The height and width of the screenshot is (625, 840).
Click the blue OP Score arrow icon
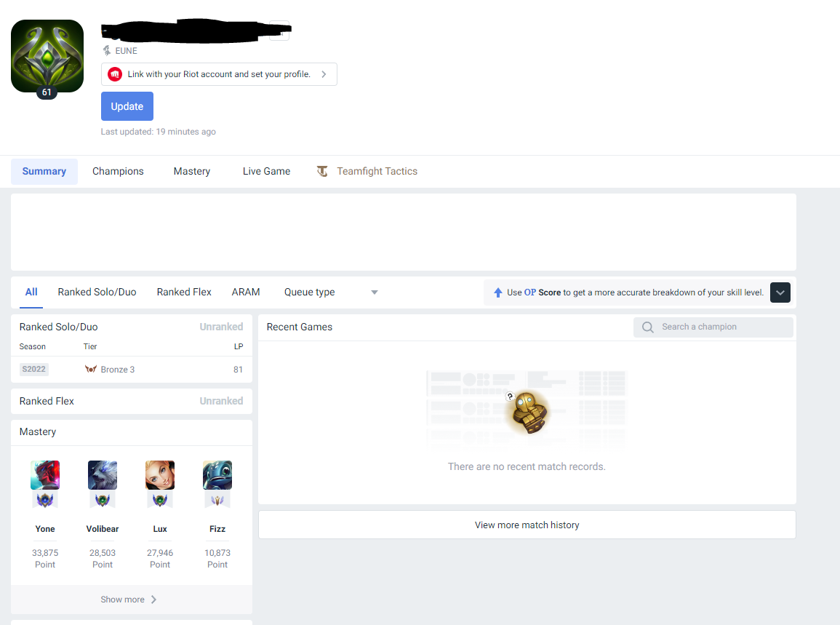497,292
